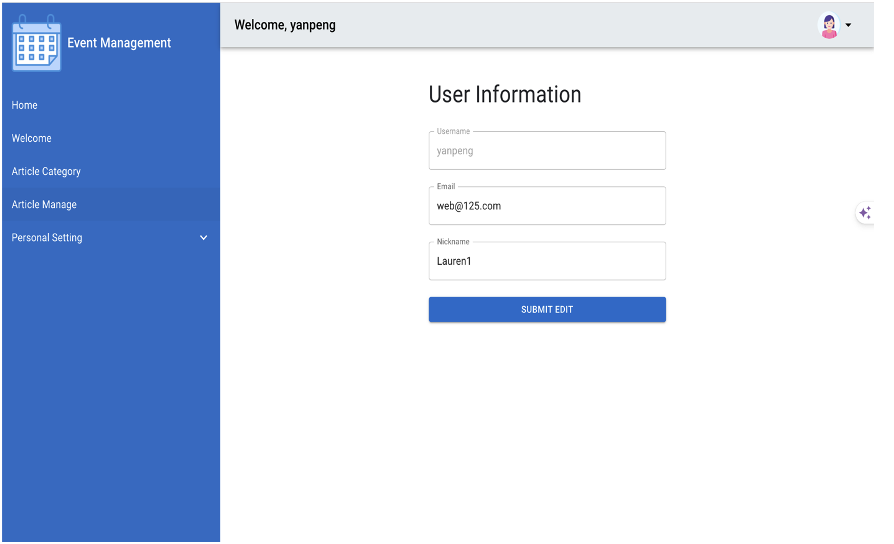Click the sparkle assistant icon

pyautogui.click(x=865, y=213)
